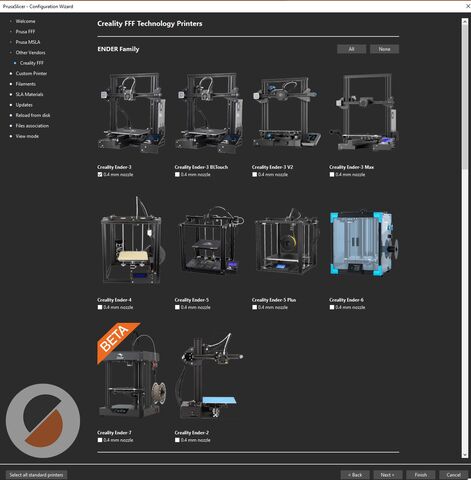Enable Ender-2 0.4 mm nozzle checkbox

tap(177, 440)
